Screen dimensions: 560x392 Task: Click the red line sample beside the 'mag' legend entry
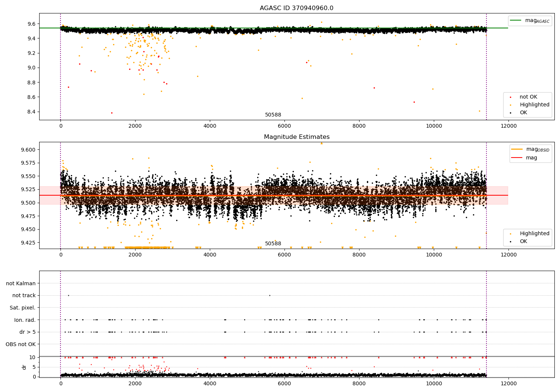coord(517,158)
